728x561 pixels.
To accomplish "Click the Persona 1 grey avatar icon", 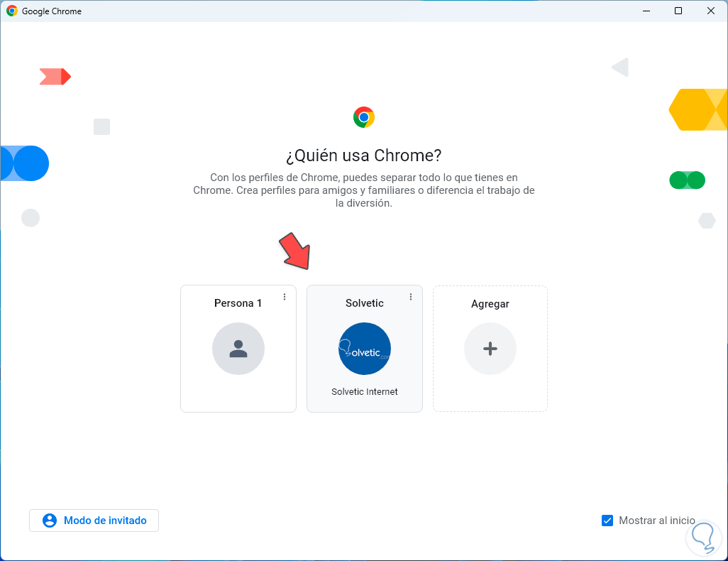I will [238, 349].
